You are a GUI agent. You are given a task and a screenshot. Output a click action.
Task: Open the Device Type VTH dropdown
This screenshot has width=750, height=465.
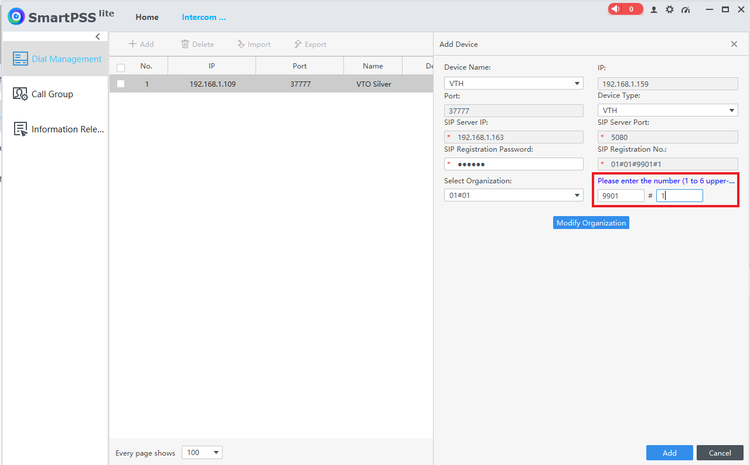(x=667, y=110)
